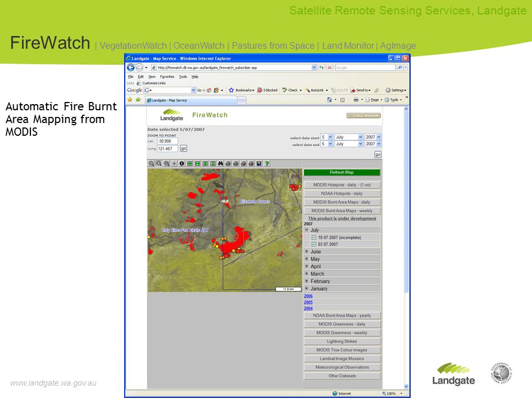Open the Help menu

(195, 76)
